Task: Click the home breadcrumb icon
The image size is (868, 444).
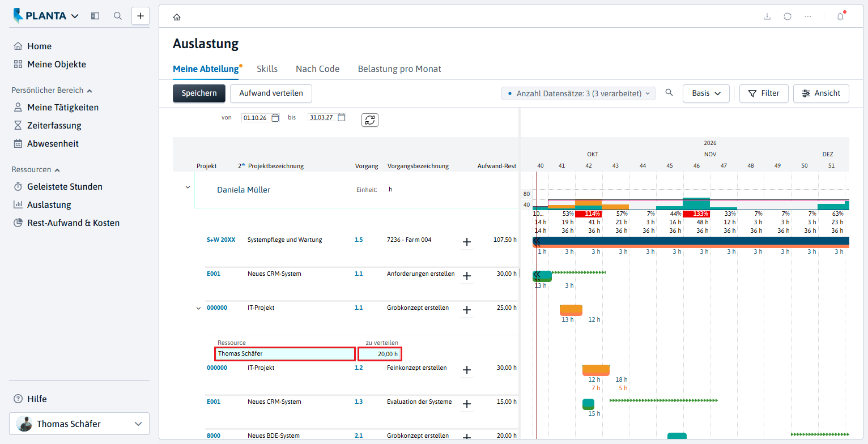Action: coord(177,17)
